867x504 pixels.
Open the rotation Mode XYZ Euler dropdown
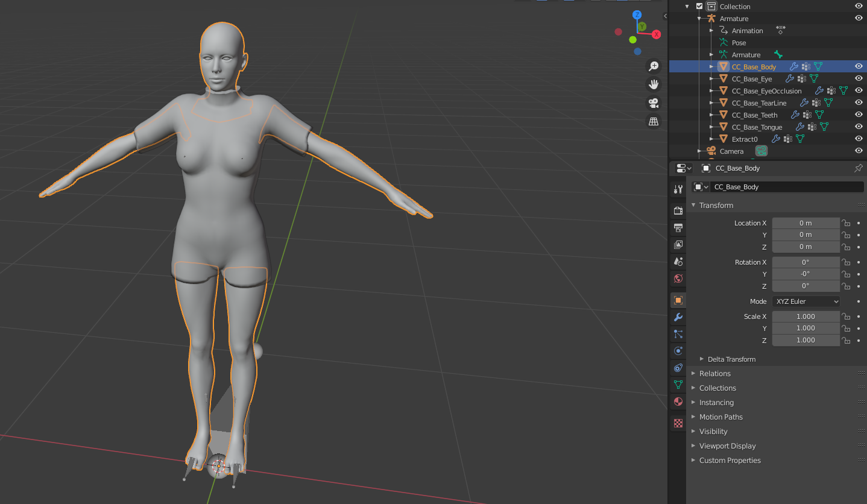tap(806, 301)
